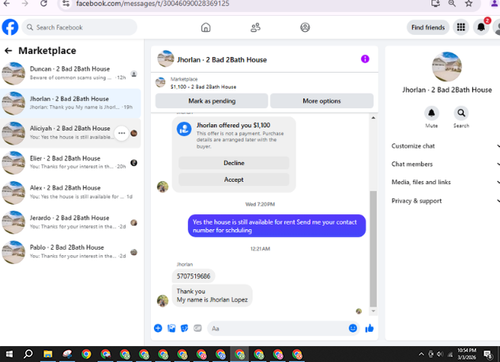Open Jerardo - 2 Bad 2Bath House chat
The height and width of the screenshot is (362, 500).
click(70, 222)
